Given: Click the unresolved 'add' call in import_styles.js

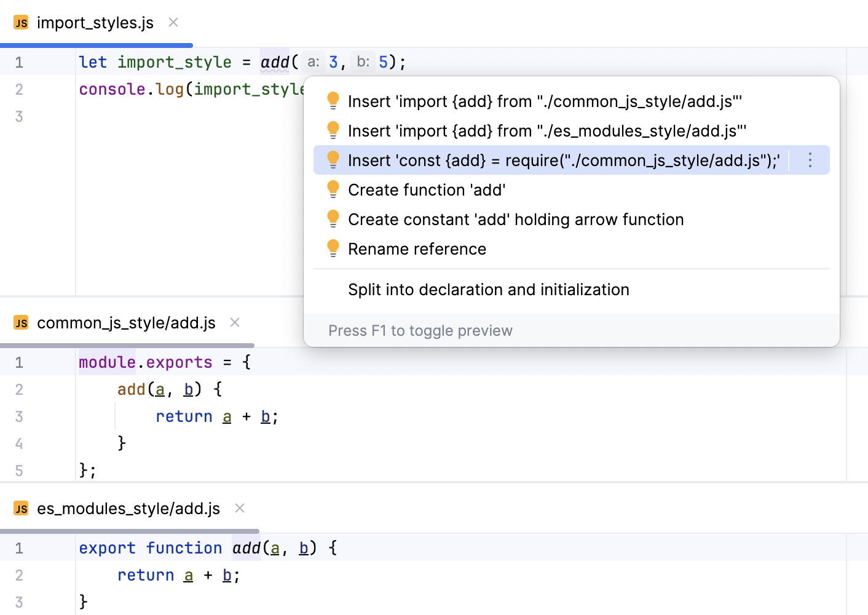Looking at the screenshot, I should click(x=275, y=62).
